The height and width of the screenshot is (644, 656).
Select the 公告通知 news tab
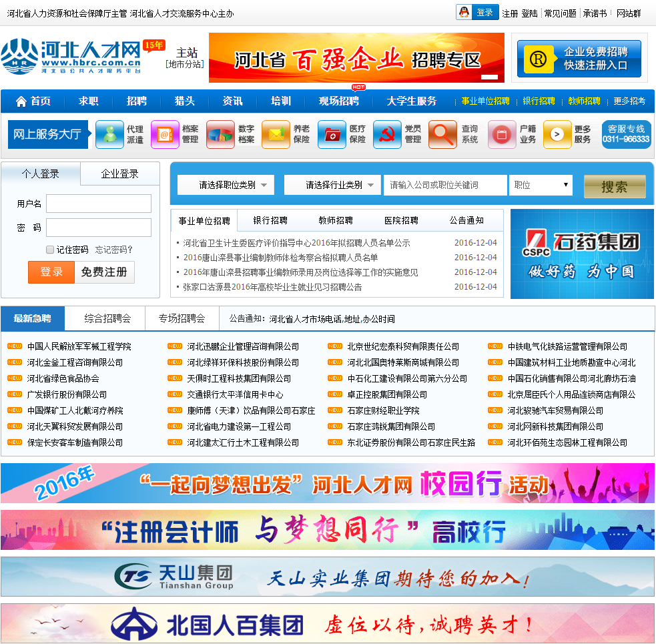466,220
